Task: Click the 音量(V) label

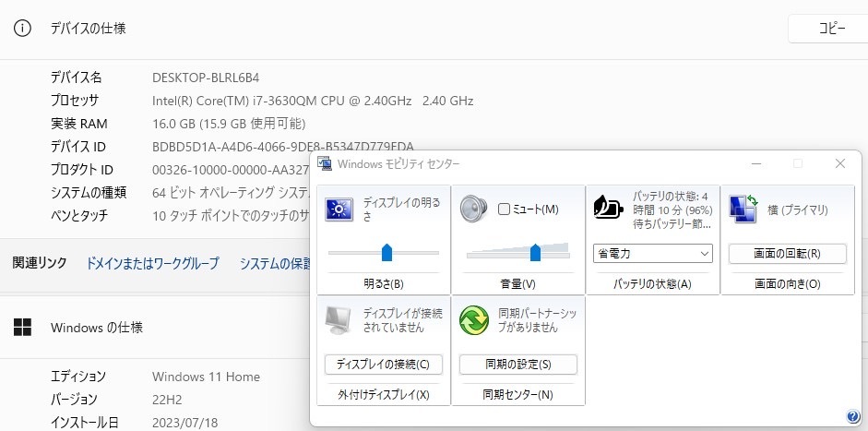Action: pyautogui.click(x=518, y=284)
